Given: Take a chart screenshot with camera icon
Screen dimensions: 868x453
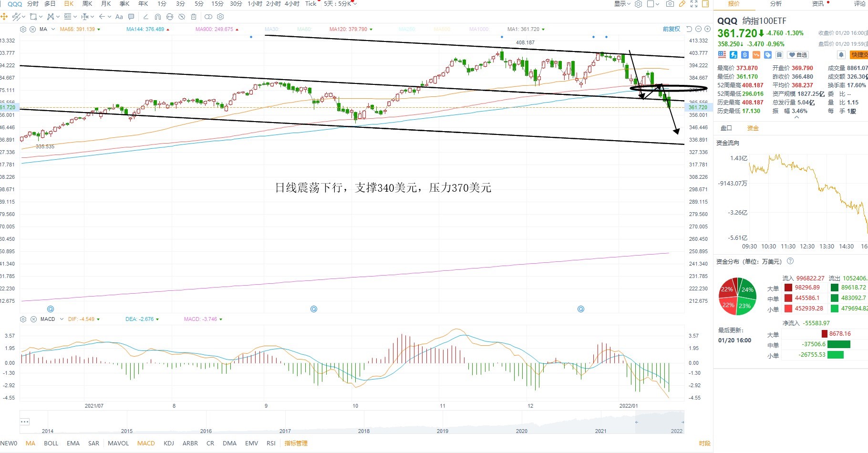Looking at the screenshot, I should click(x=670, y=4).
